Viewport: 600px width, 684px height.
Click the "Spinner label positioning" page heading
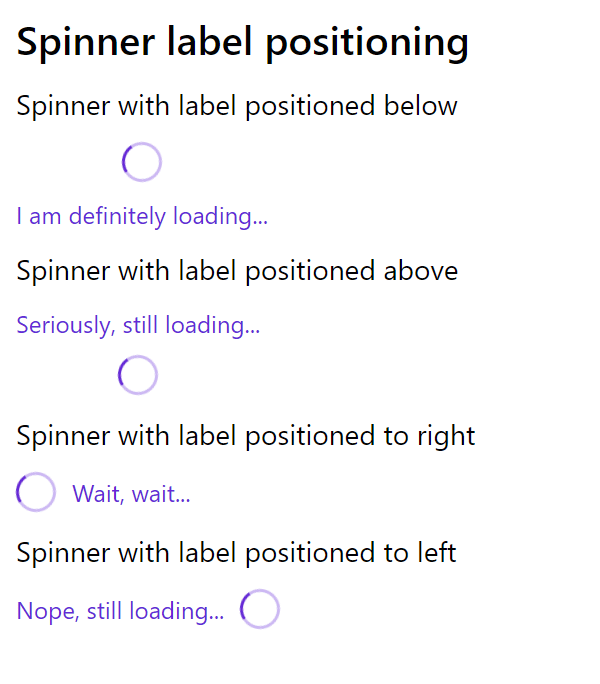click(243, 42)
